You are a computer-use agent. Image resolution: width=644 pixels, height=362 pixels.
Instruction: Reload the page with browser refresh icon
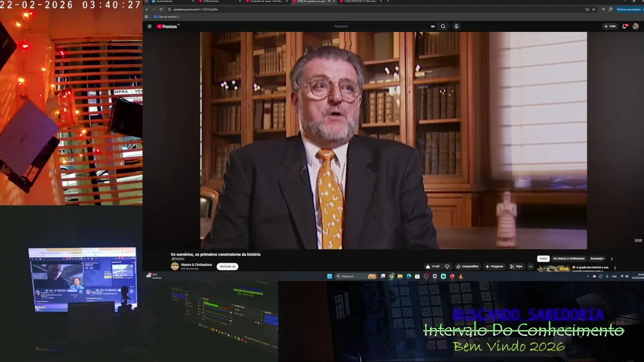161,10
